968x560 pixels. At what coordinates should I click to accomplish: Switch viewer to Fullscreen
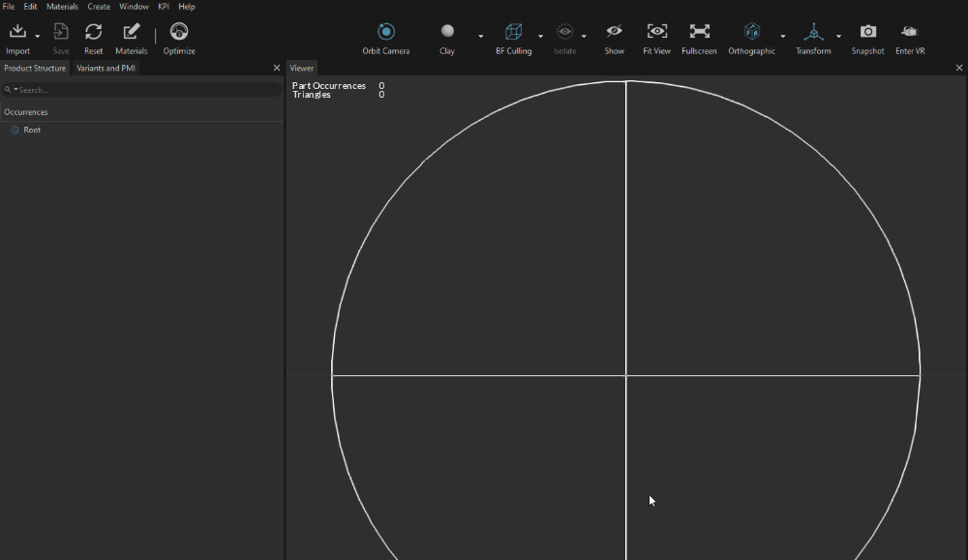tap(700, 32)
